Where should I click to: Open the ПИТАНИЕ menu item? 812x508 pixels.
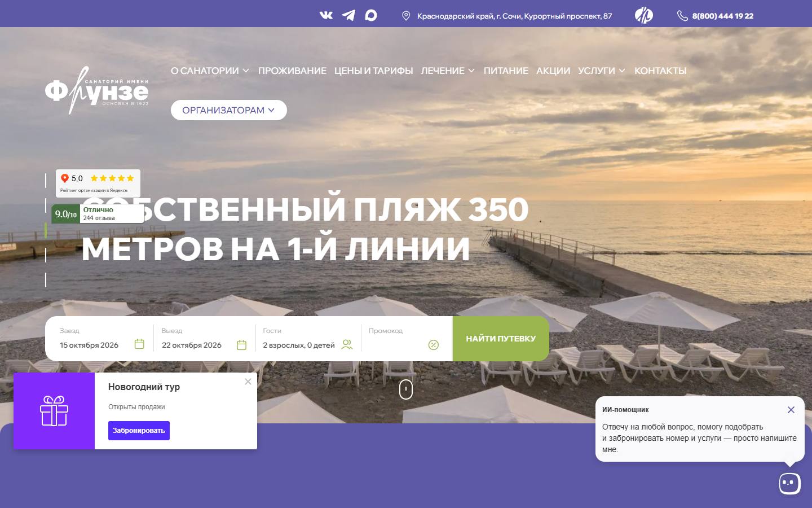(506, 71)
